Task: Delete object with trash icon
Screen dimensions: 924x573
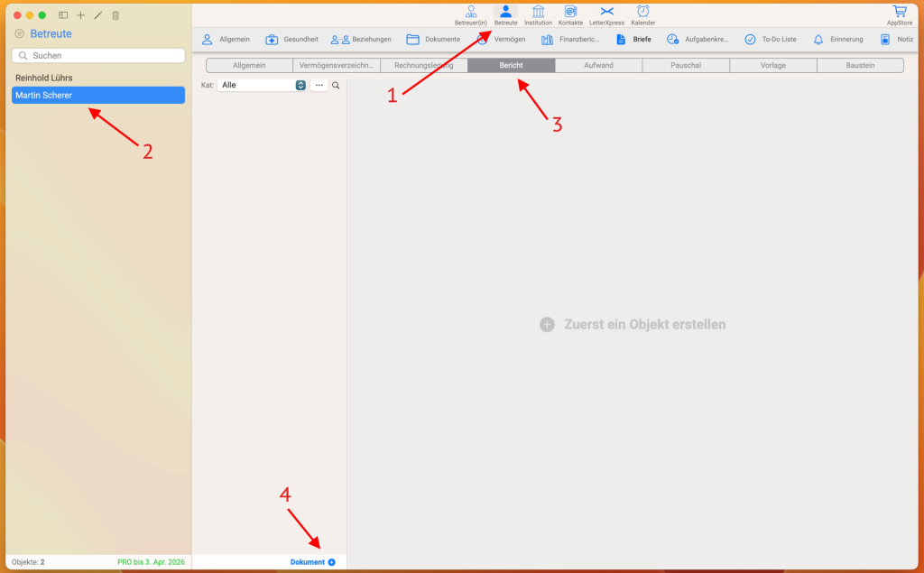Action: pyautogui.click(x=115, y=15)
